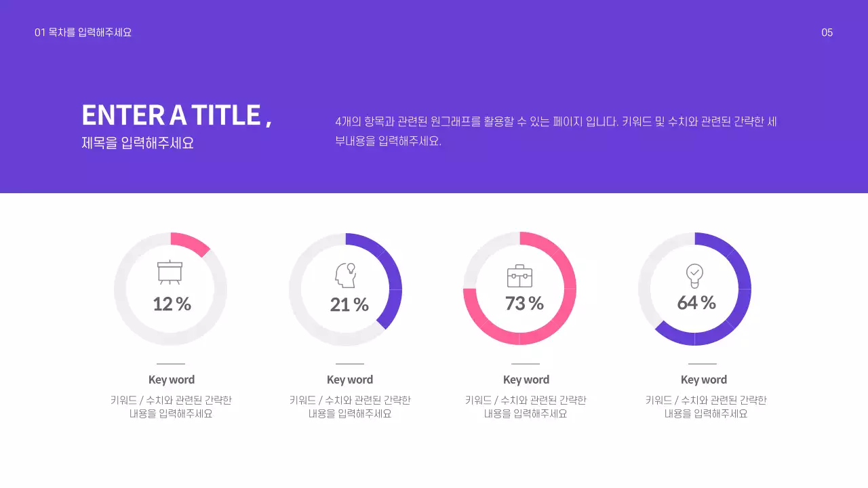Click the 01 table of contents label
The image size is (868, 488).
pyautogui.click(x=83, y=33)
